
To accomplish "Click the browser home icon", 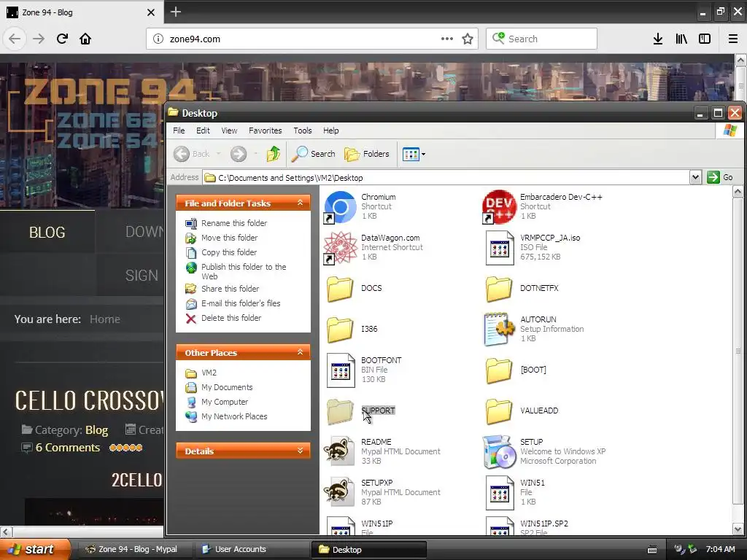I will 85,39.
